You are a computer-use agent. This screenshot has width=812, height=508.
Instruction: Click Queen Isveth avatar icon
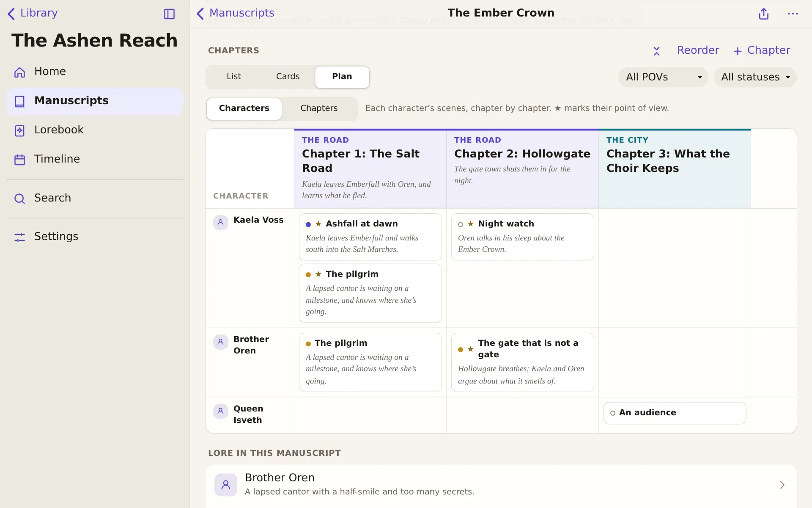click(221, 411)
